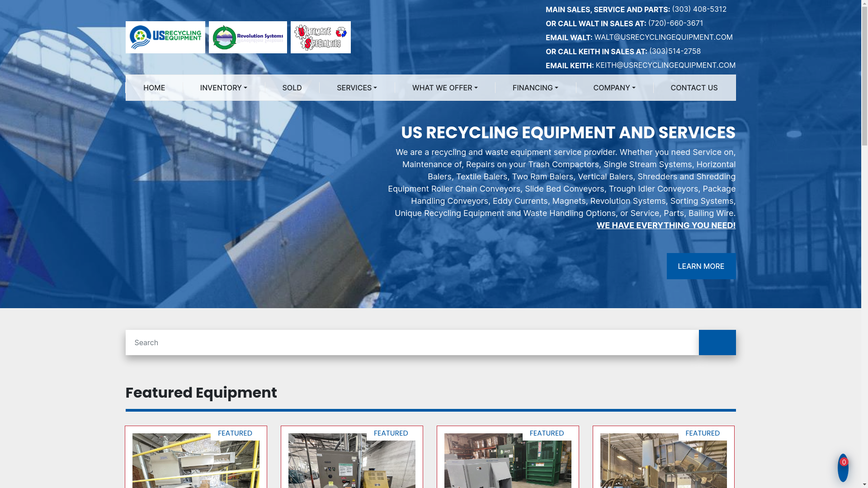The image size is (868, 488).
Task: Open the SOLD page
Action: pyautogui.click(x=292, y=88)
